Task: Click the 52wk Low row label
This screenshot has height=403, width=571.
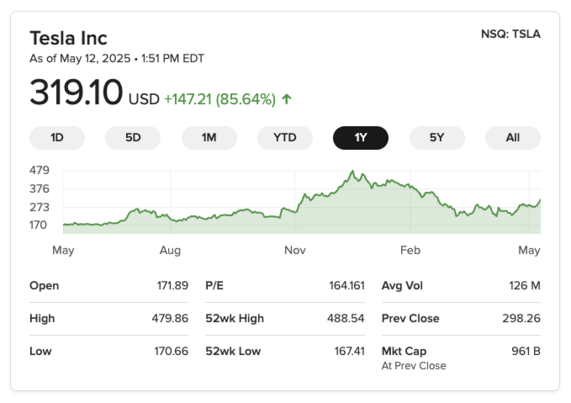Action: 233,351
